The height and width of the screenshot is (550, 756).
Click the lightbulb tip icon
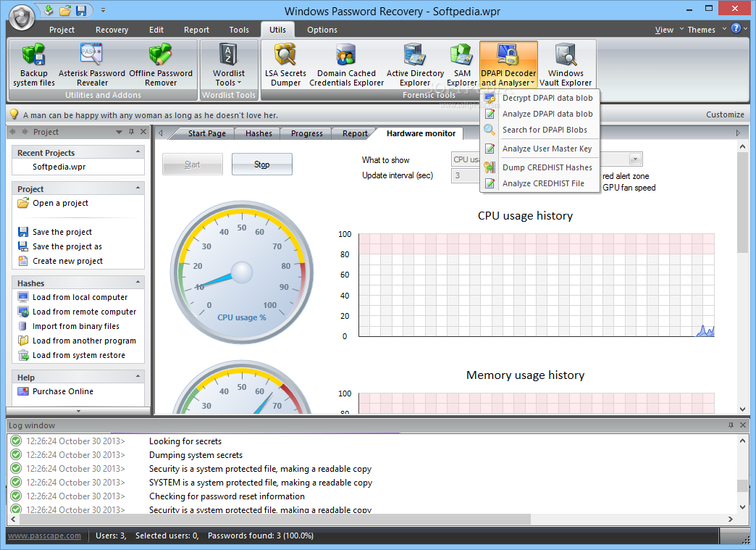coord(14,114)
